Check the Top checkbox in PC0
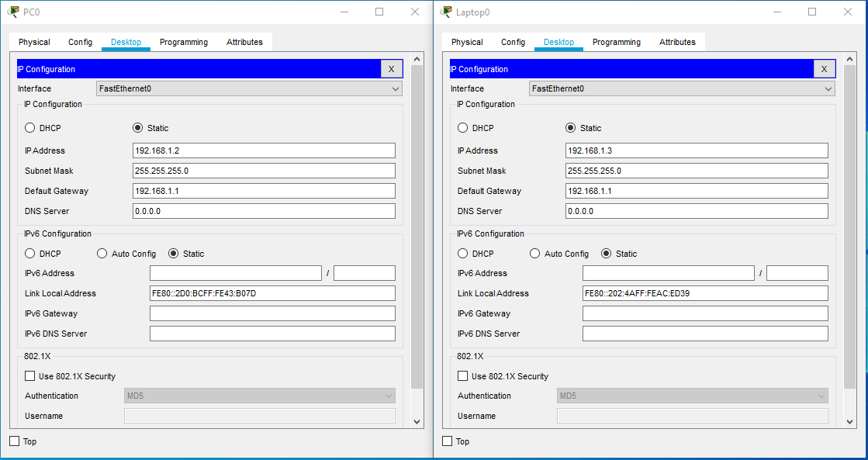868x460 pixels. coord(15,441)
